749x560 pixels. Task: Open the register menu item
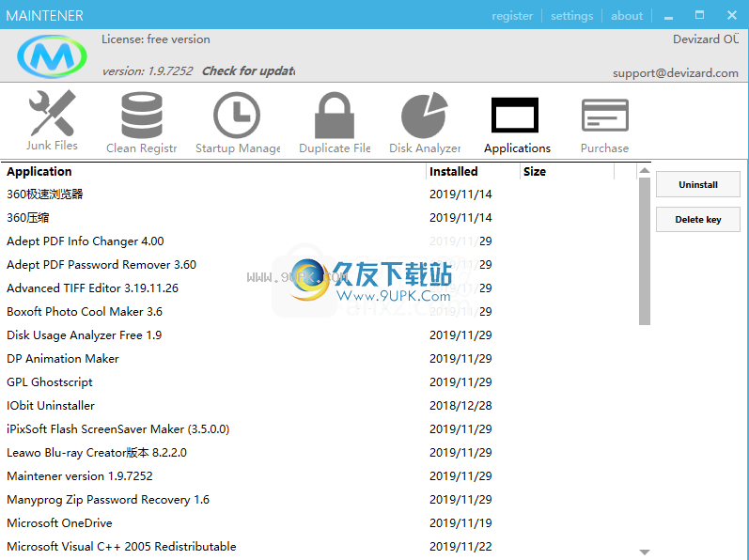(512, 16)
